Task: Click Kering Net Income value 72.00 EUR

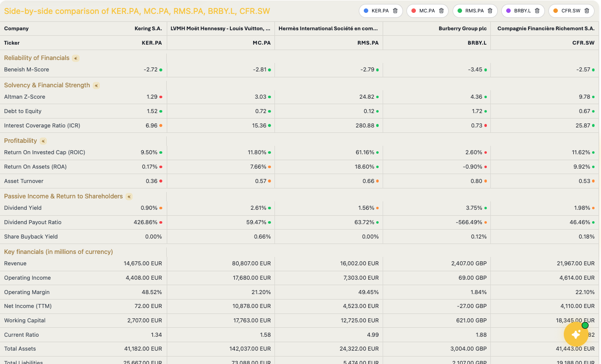Action: click(x=148, y=306)
